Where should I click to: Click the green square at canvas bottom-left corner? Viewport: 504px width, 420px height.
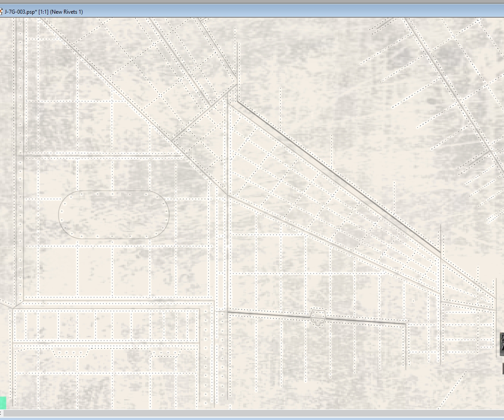[3, 403]
